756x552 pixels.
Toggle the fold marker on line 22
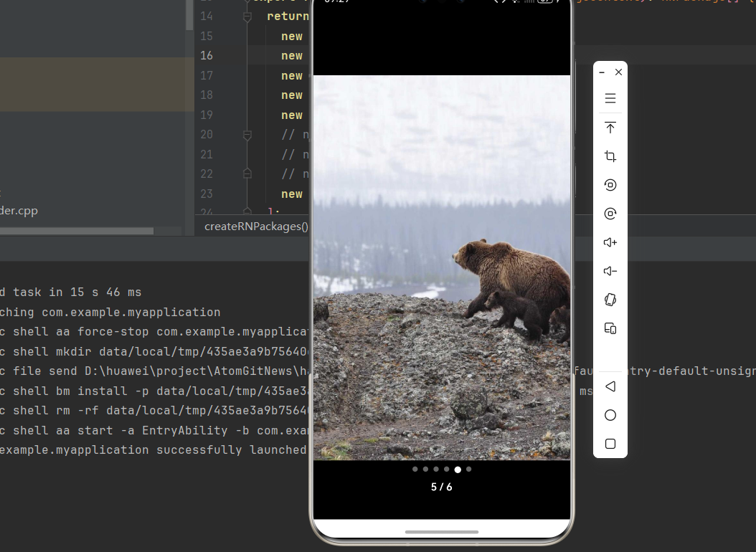coord(247,174)
